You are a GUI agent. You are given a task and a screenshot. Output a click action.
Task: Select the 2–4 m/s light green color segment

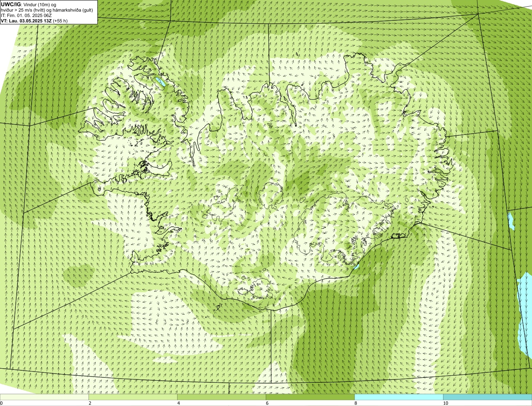(133, 397)
